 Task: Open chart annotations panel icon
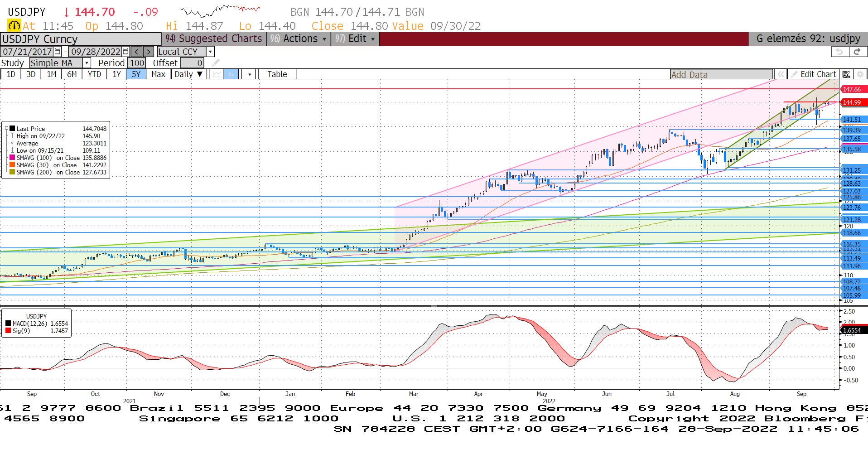(x=846, y=74)
